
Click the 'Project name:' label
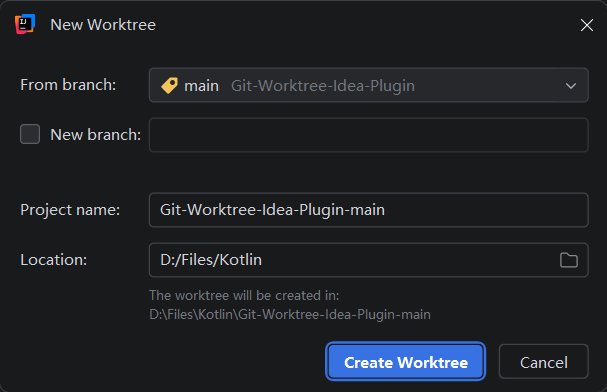(x=70, y=210)
